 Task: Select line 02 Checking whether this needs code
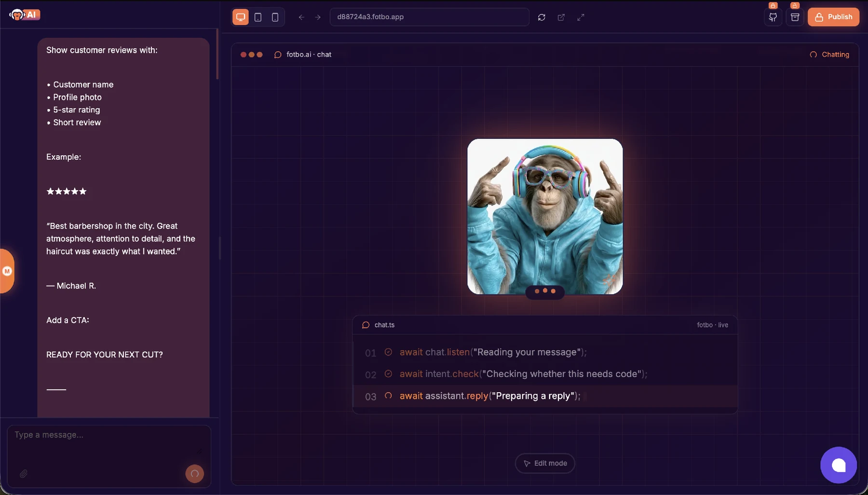tap(545, 374)
